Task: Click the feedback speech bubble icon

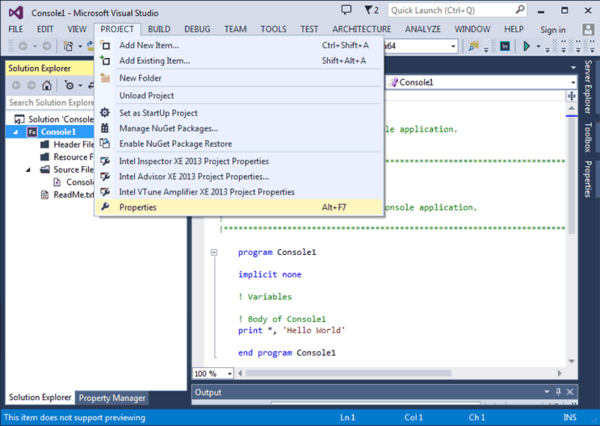Action: pos(346,10)
